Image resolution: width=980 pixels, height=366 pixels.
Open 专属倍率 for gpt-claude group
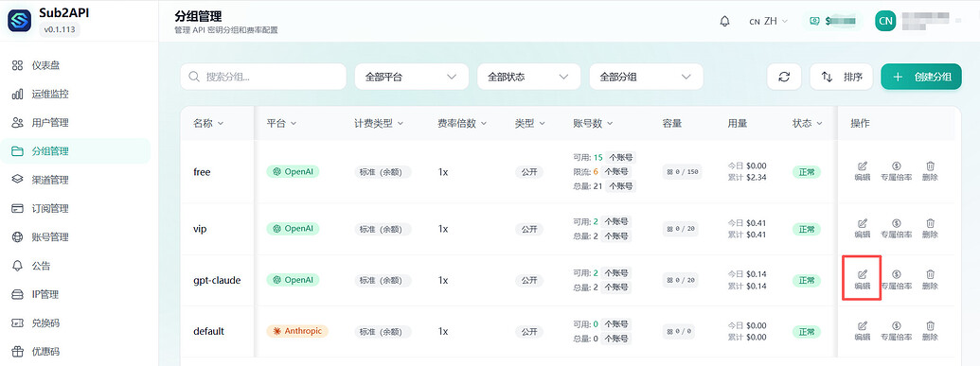tap(897, 280)
